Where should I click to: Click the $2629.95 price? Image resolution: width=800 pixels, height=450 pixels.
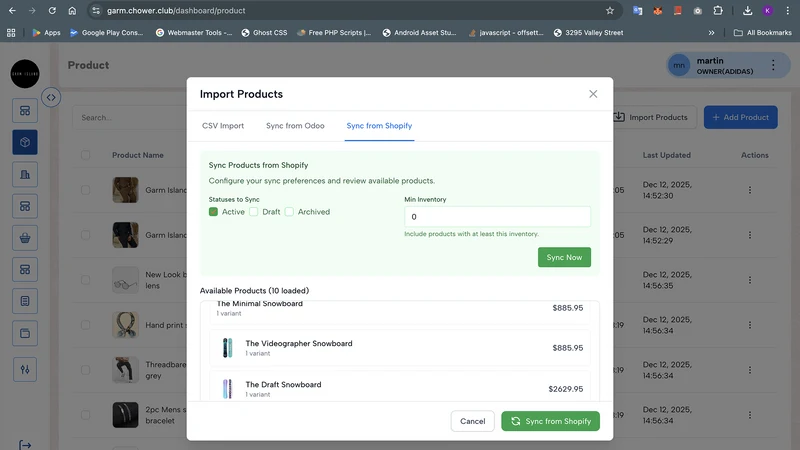(565, 389)
